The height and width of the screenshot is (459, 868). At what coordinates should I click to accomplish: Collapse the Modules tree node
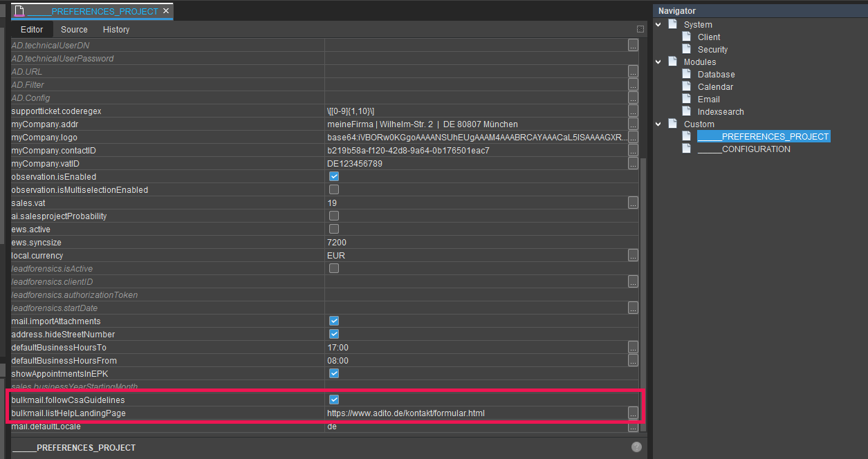pos(658,62)
